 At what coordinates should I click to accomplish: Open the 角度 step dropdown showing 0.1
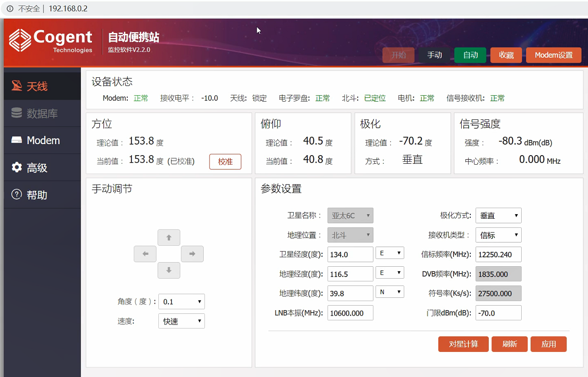(182, 302)
